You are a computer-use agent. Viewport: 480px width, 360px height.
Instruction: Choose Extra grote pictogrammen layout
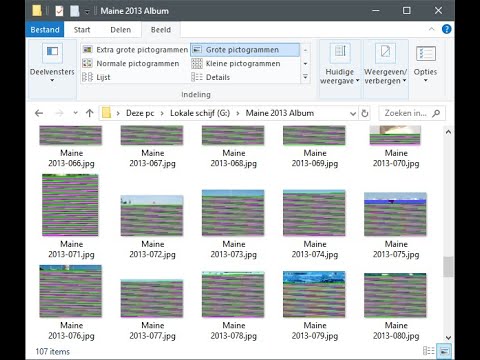(135, 50)
